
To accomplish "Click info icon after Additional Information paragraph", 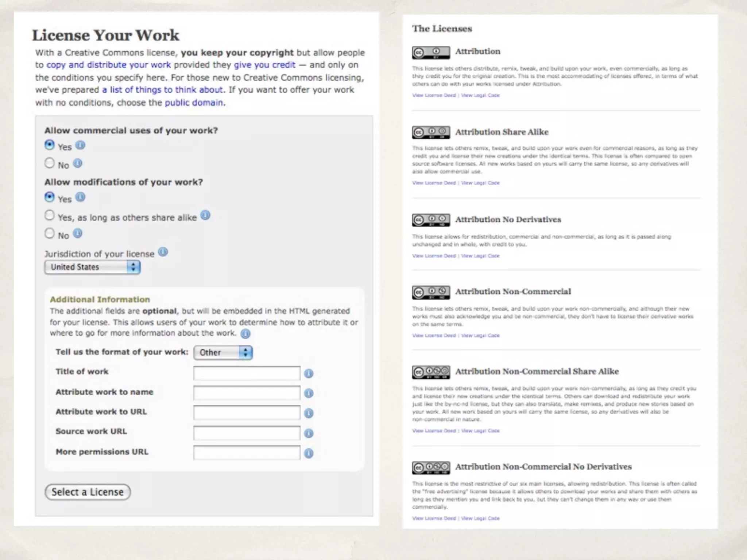I will 246,334.
